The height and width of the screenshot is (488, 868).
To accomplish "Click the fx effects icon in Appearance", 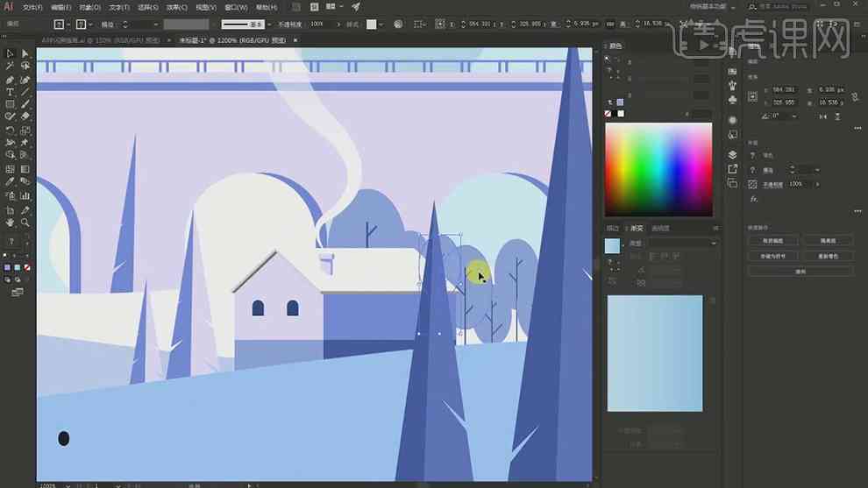I will (x=753, y=199).
